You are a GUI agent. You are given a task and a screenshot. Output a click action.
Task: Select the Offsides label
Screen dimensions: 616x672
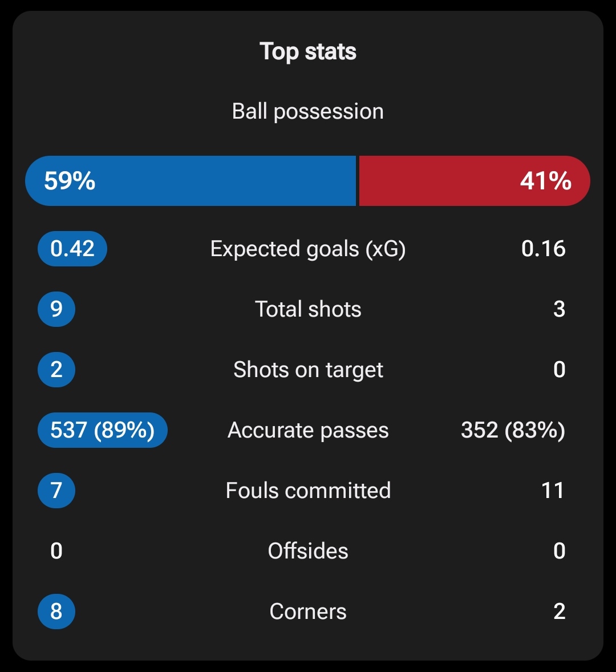[308, 550]
